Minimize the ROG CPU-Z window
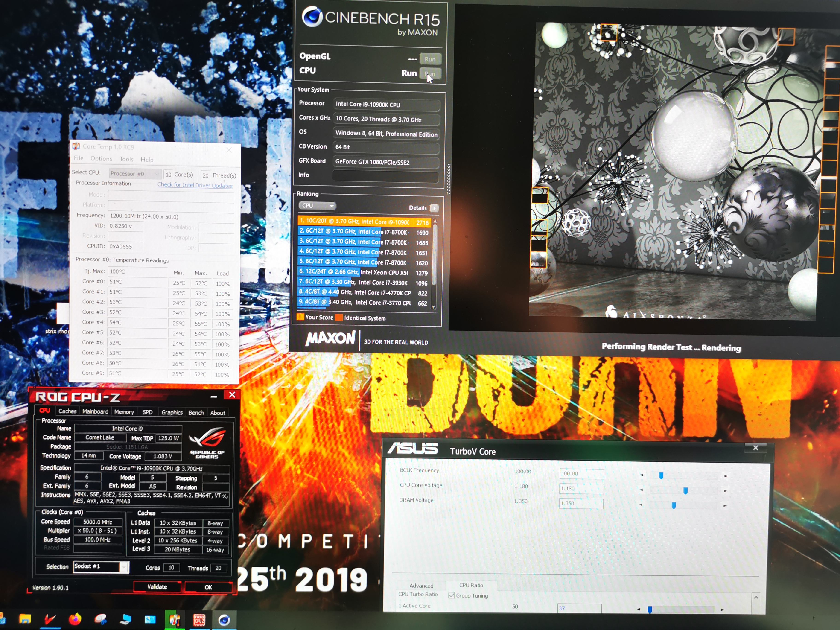This screenshot has height=630, width=840. coord(214,397)
